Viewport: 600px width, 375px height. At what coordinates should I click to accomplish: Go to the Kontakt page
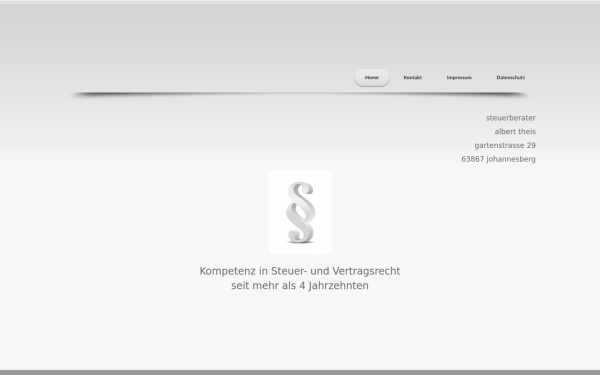click(x=412, y=78)
